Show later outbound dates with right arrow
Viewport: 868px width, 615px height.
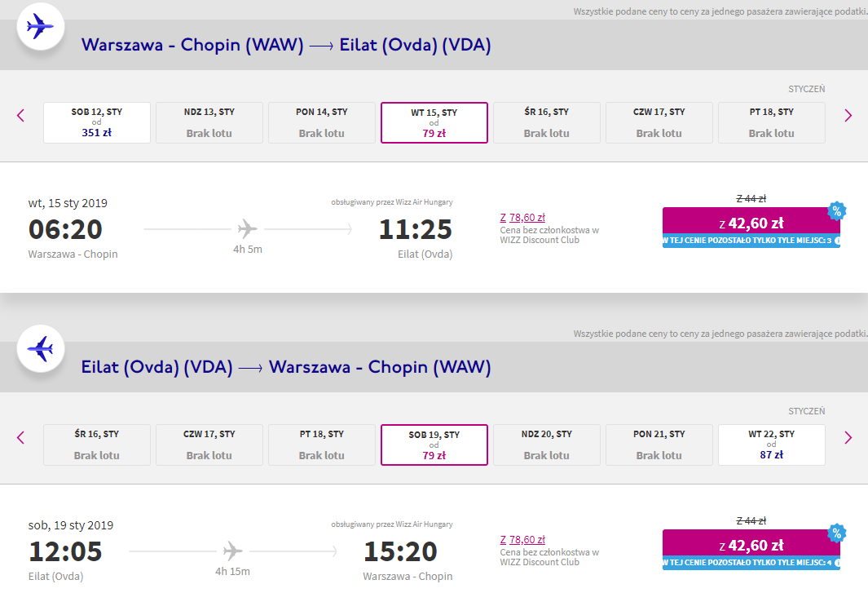(848, 115)
